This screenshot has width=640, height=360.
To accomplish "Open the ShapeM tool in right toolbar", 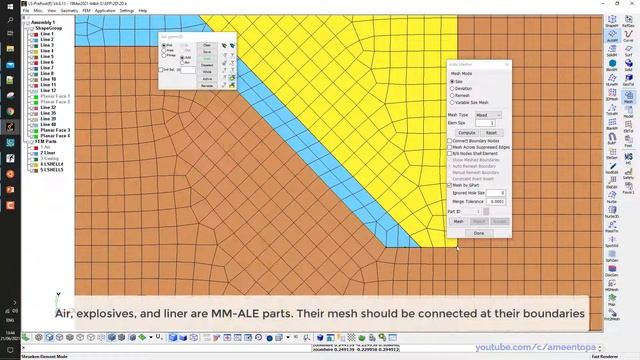I will pos(612,21).
